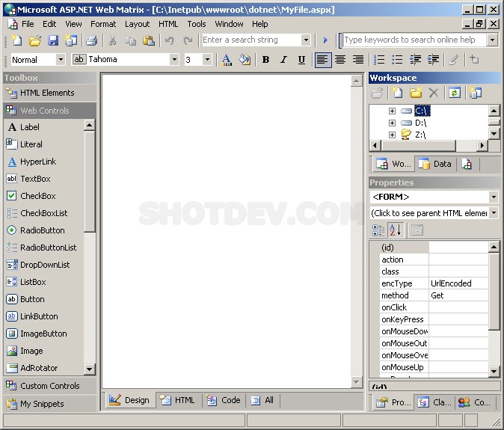Click the foreground text color icon
504x430 pixels.
pos(227,60)
